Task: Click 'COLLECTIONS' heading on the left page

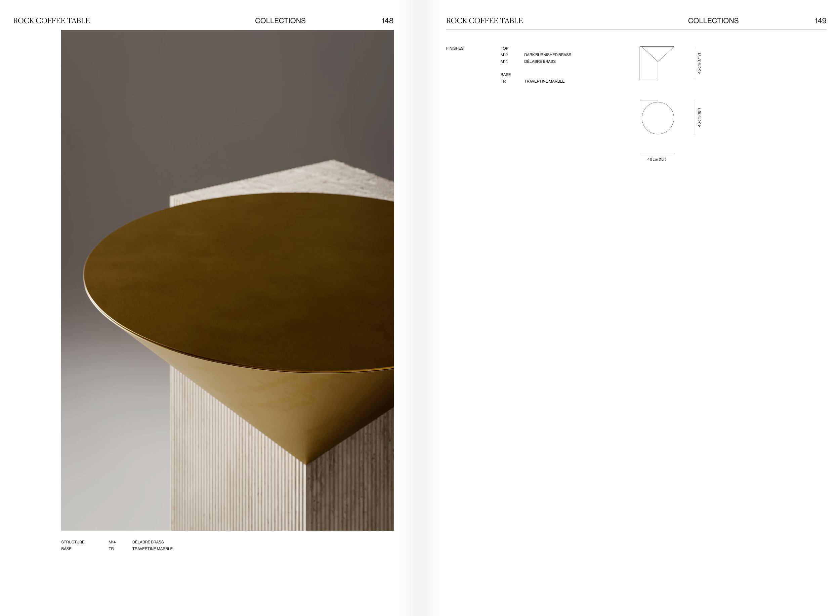Action: tap(280, 21)
